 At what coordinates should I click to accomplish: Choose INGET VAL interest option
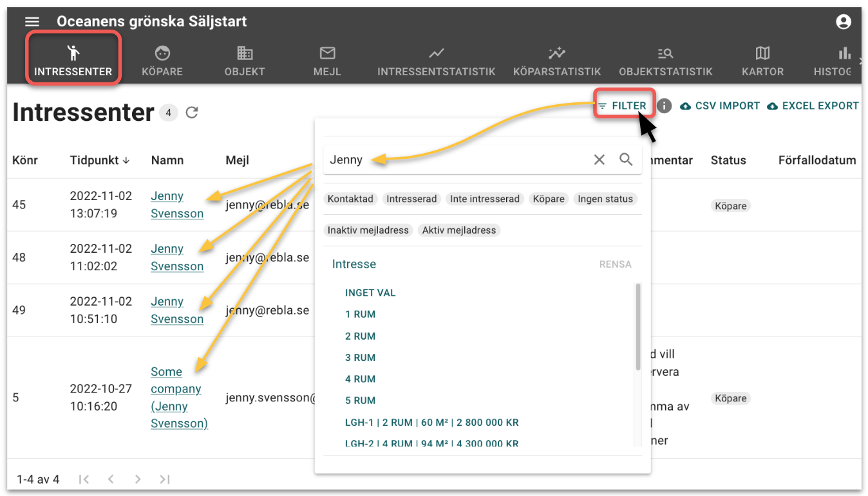point(370,293)
